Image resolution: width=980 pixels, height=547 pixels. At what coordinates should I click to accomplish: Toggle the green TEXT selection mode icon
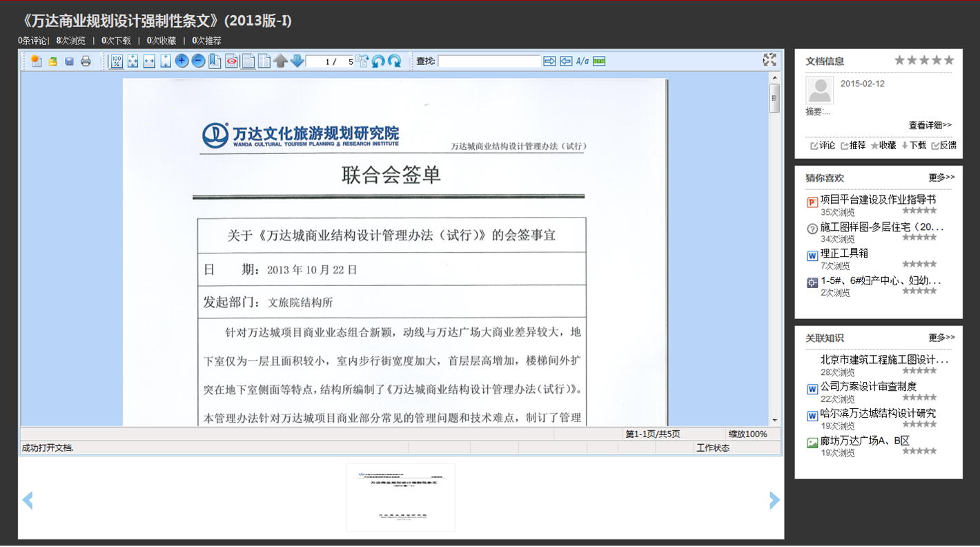tap(599, 61)
